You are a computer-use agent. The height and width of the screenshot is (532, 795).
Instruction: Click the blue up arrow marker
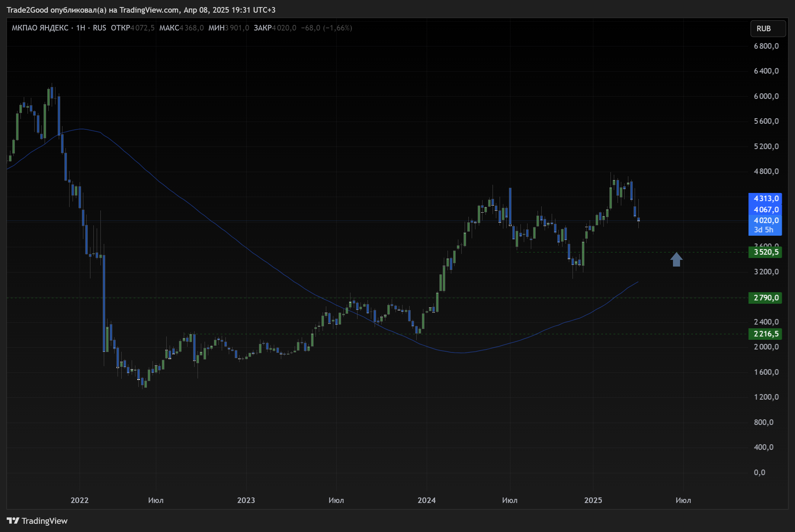676,259
